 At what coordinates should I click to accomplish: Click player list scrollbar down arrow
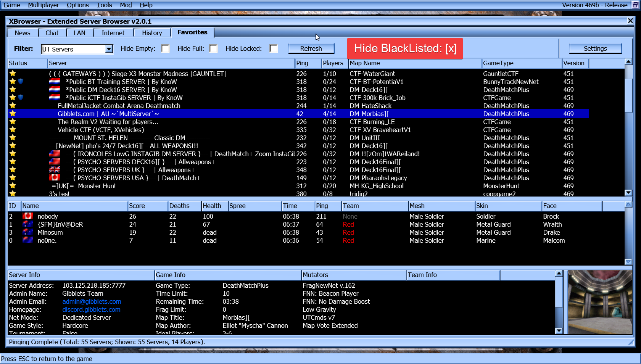628,262
